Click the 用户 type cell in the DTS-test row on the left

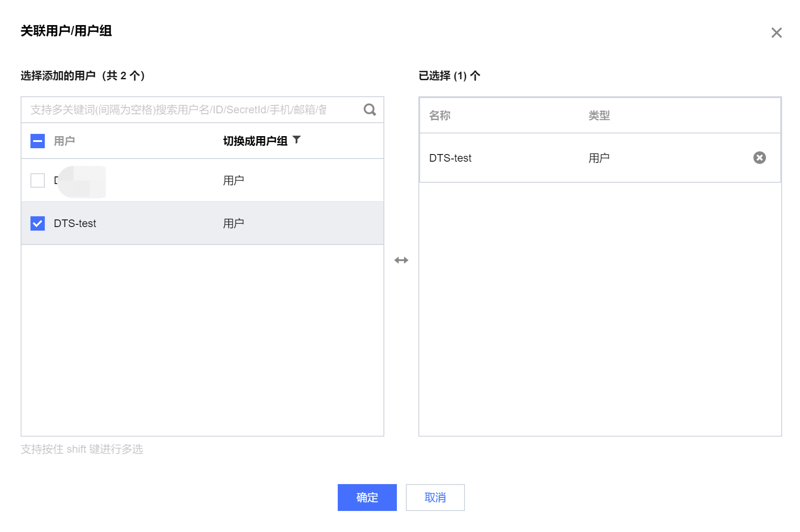pyautogui.click(x=233, y=223)
